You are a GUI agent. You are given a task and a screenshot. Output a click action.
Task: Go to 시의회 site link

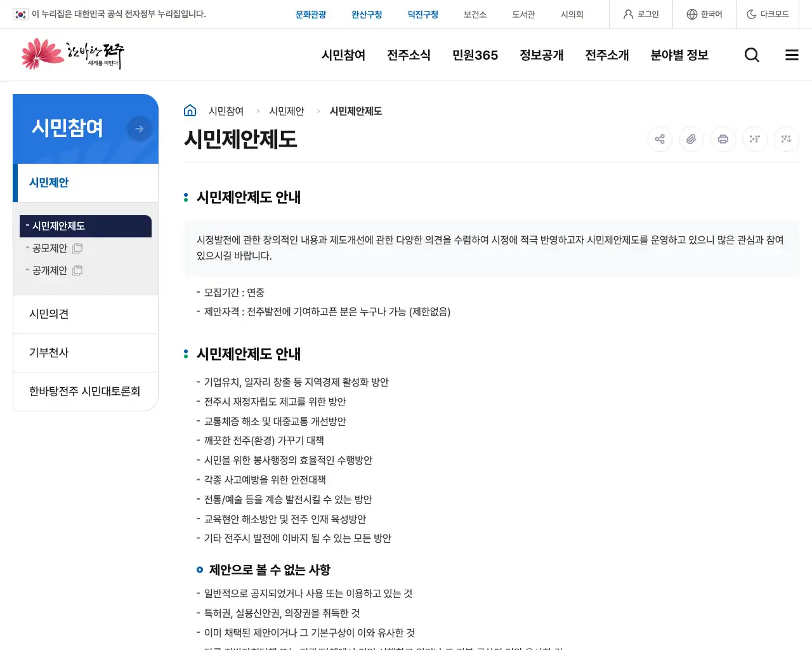pyautogui.click(x=572, y=14)
